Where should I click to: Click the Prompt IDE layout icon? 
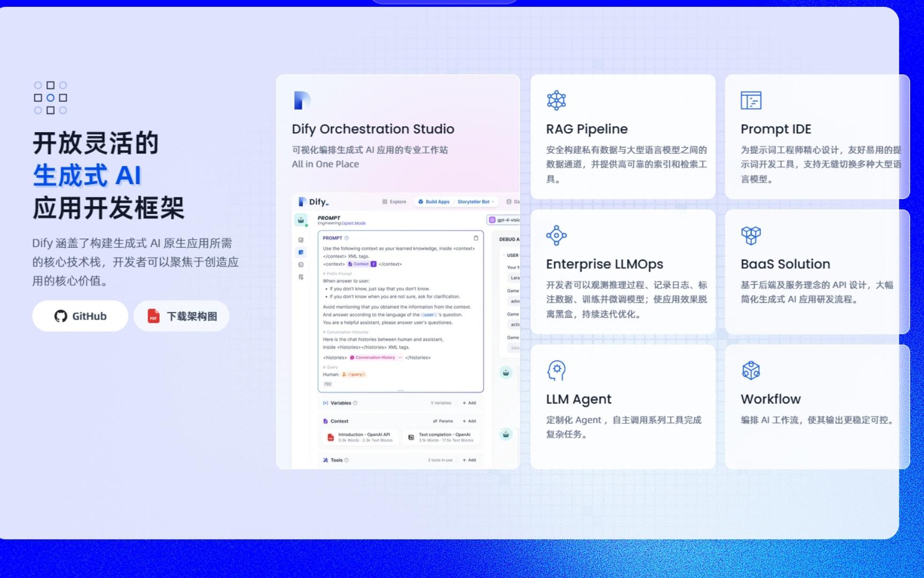(x=751, y=100)
